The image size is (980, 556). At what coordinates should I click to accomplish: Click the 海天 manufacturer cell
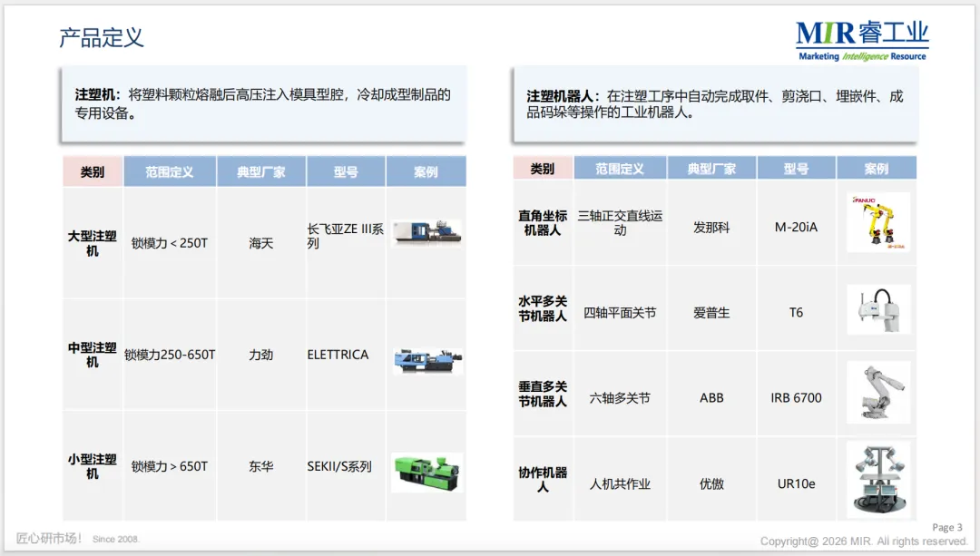tap(261, 243)
